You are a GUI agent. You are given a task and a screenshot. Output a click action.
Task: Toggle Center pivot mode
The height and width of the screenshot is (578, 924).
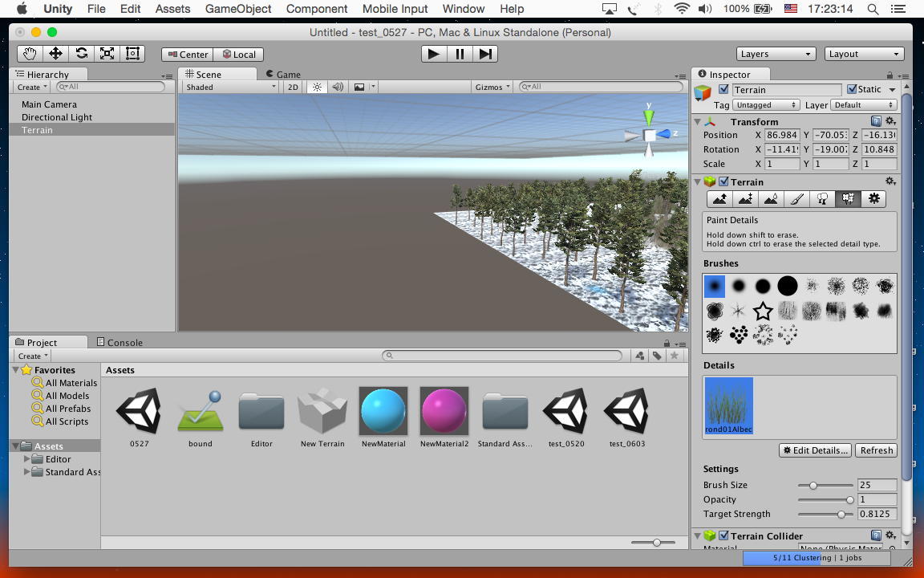[x=188, y=55]
